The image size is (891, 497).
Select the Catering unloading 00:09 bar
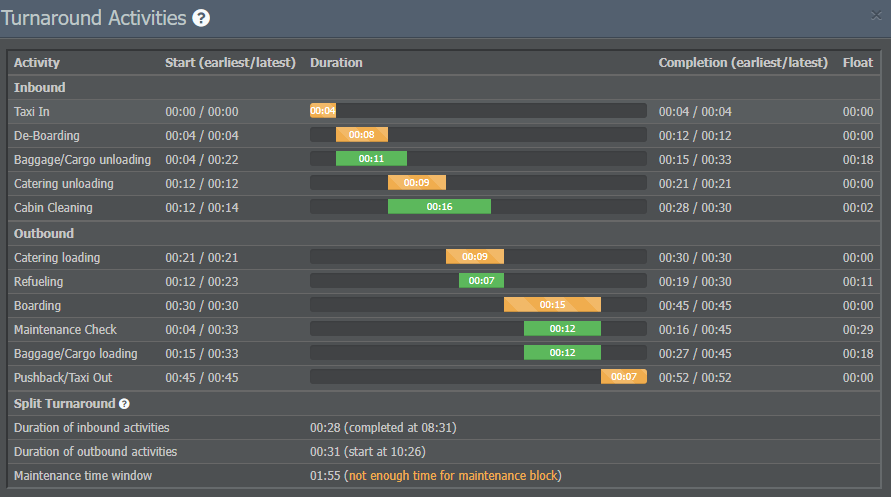pos(417,183)
